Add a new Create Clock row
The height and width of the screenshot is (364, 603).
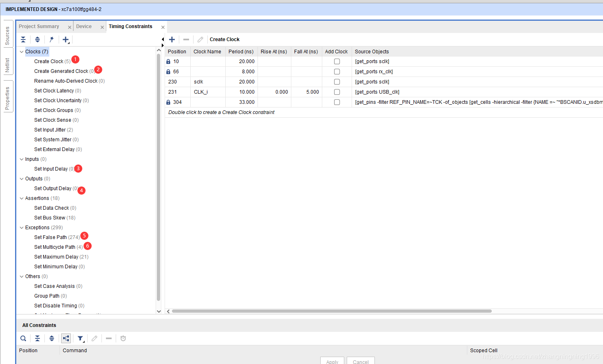pyautogui.click(x=172, y=39)
